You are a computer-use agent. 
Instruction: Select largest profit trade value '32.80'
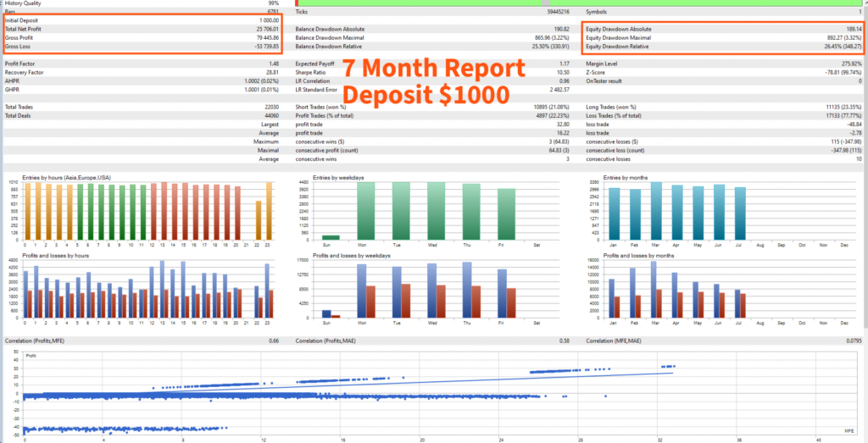pos(564,125)
